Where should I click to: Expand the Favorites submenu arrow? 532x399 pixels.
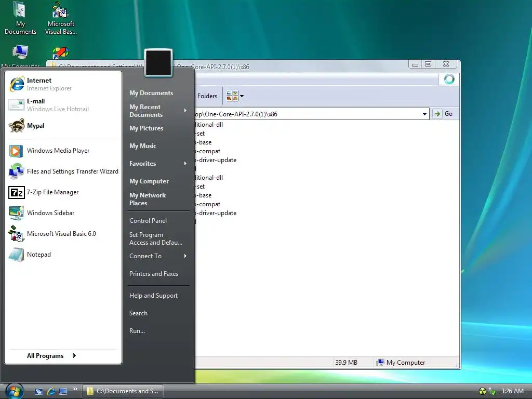(185, 164)
